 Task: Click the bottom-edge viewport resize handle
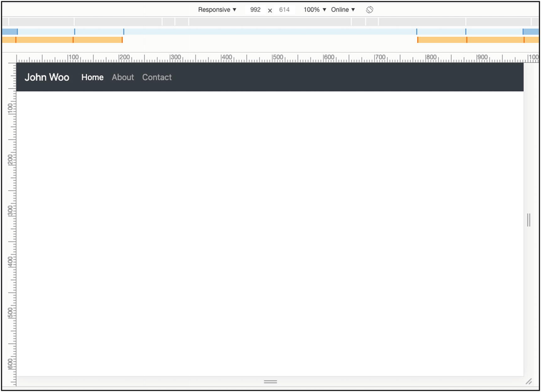pos(270,382)
